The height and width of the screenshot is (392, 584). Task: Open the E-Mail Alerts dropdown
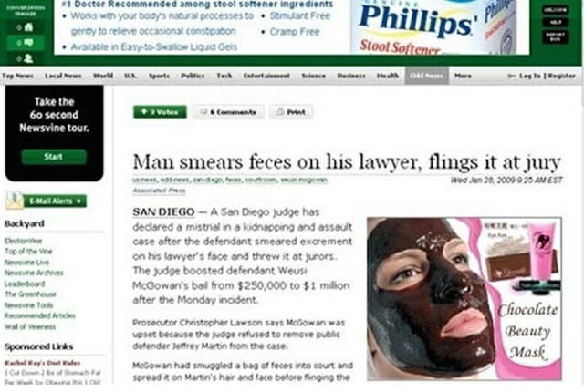pos(55,201)
